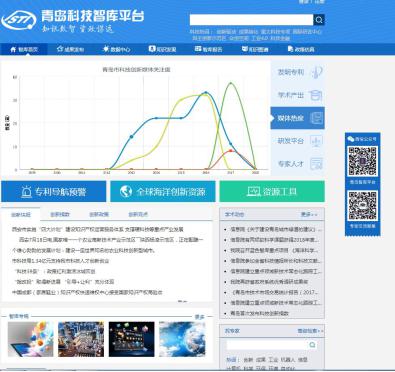Open the city night-view album thumbnail
Viewport: 395px width, 372px height.
(x=81, y=339)
